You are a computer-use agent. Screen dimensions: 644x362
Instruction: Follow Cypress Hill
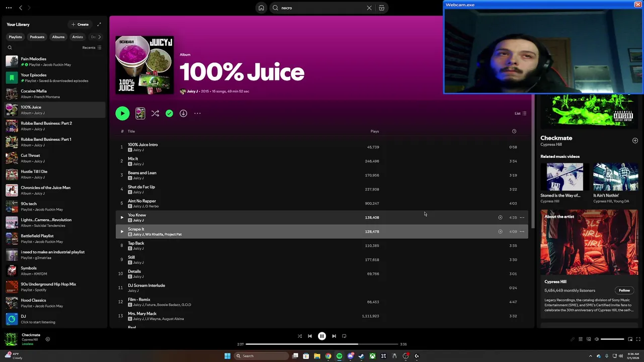pos(624,290)
